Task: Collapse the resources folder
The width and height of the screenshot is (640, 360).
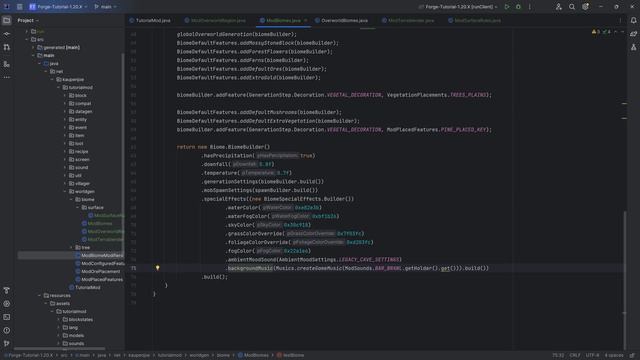Action: pos(40,296)
